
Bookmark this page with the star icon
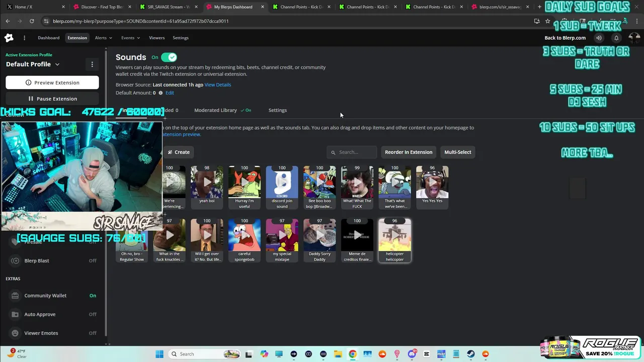click(x=547, y=21)
